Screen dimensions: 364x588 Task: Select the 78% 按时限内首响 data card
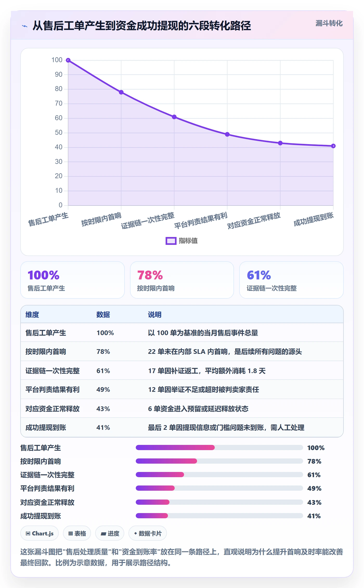[x=182, y=280]
